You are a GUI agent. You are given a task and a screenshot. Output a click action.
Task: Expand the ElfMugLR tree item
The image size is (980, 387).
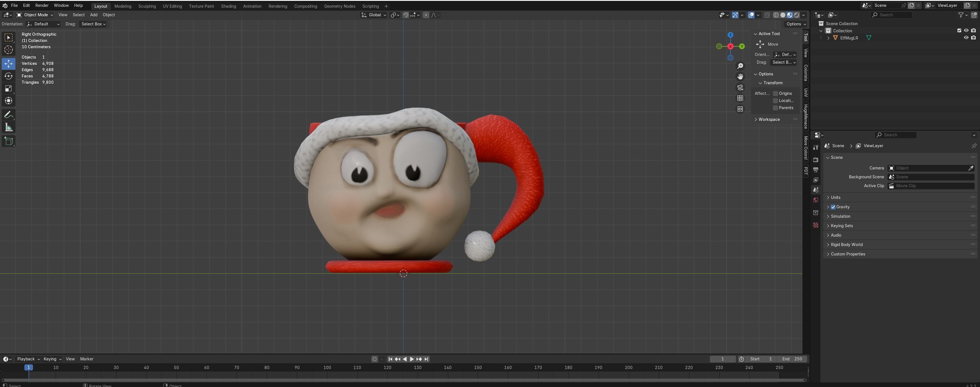(x=828, y=38)
